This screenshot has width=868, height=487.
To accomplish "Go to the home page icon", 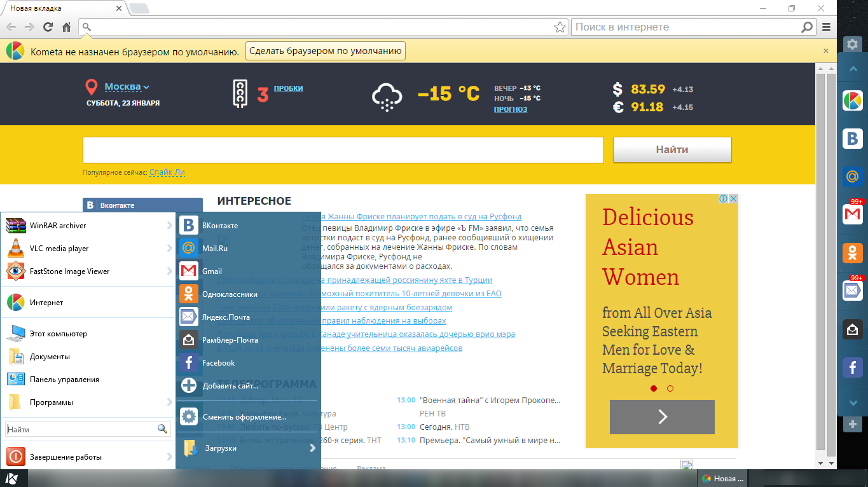I will point(66,27).
